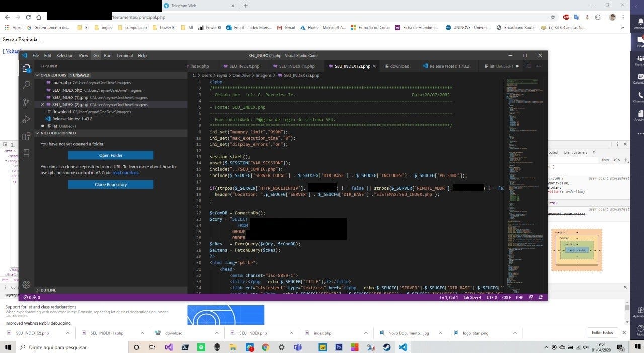The width and height of the screenshot is (644, 353).
Task: Open the Task View button on the taskbar
Action: pos(152,347)
